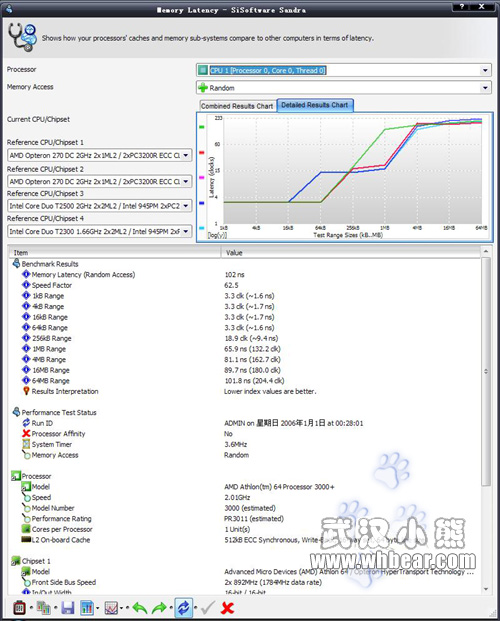Switch to Combined Results Chart tab

237,106
